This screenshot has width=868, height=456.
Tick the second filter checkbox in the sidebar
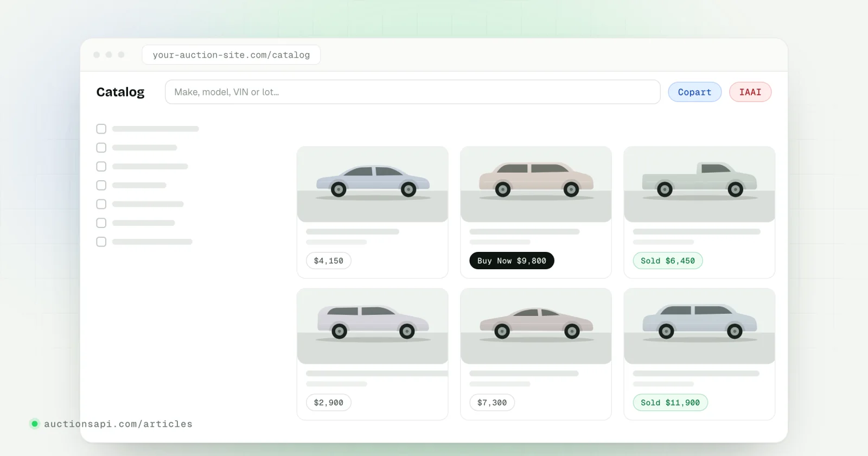pos(101,148)
